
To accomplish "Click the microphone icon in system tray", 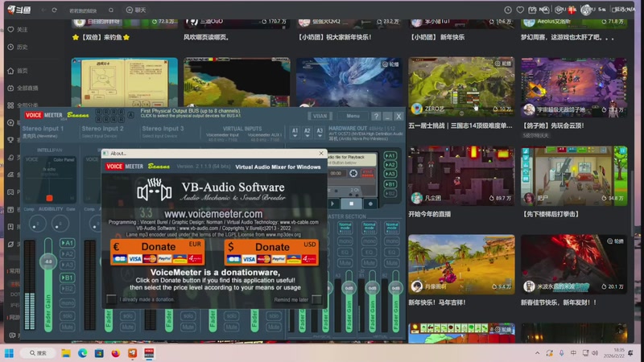I will pos(561,353).
